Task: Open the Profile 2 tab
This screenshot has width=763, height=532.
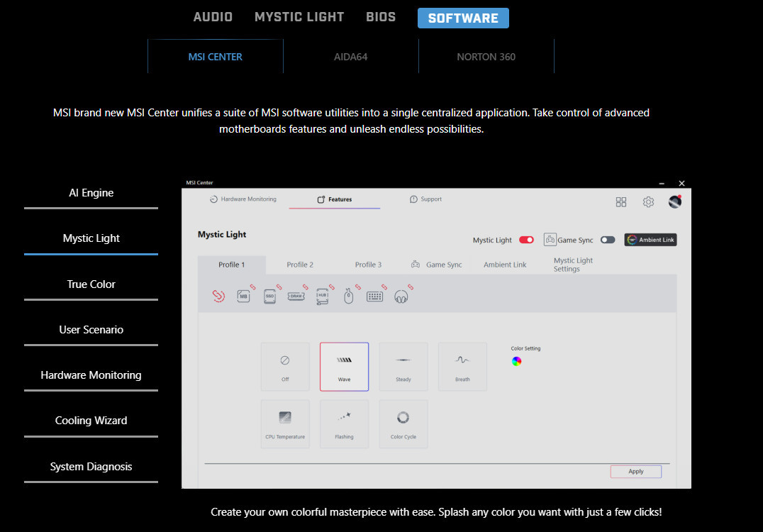Action: [x=300, y=265]
